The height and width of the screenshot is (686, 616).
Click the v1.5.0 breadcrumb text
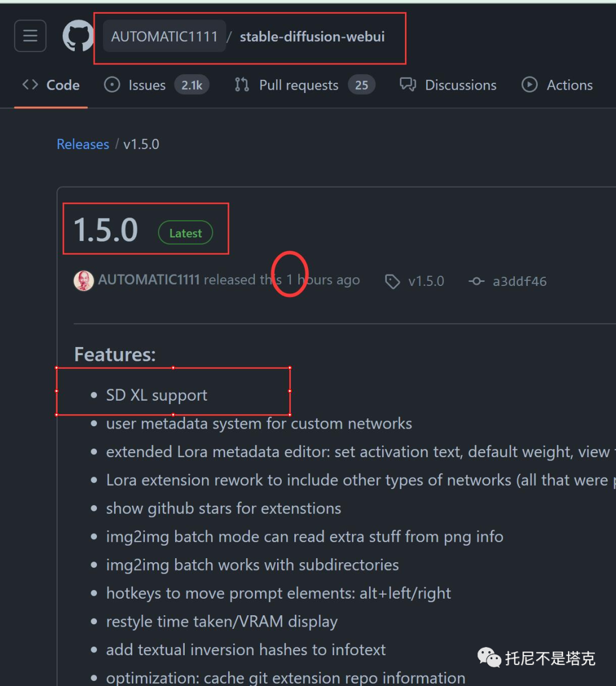pyautogui.click(x=141, y=144)
